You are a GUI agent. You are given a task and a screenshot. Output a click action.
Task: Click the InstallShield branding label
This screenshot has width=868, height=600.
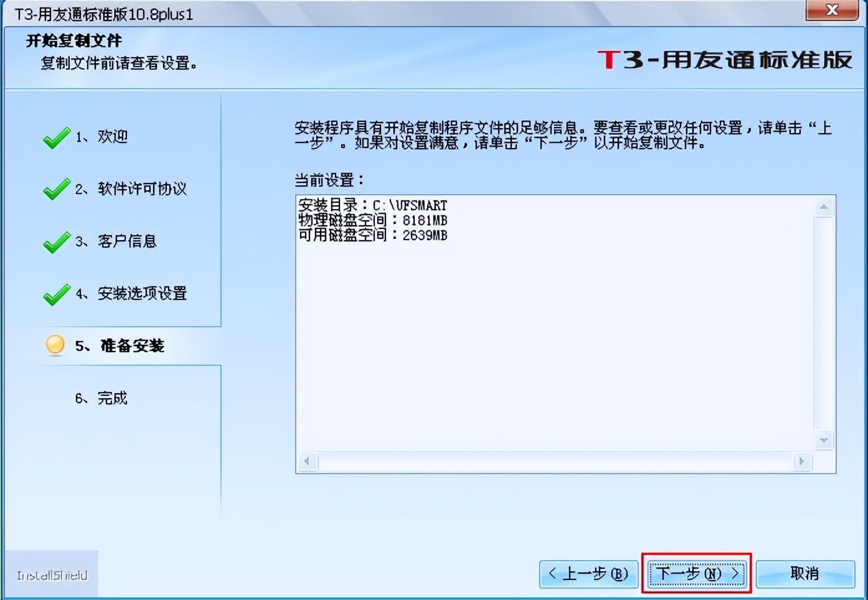click(53, 574)
